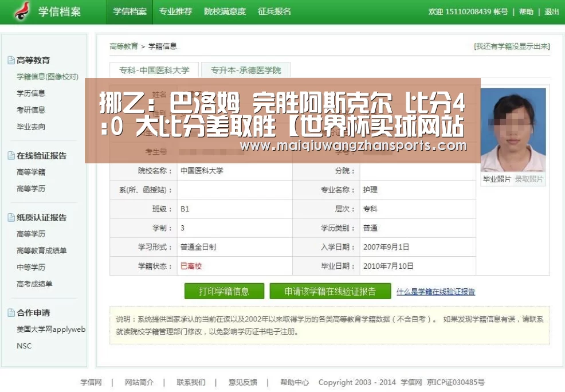The width and height of the screenshot is (565, 392).
Task: Click the 我还有学籍没显示出来 link
Action: coord(512,46)
